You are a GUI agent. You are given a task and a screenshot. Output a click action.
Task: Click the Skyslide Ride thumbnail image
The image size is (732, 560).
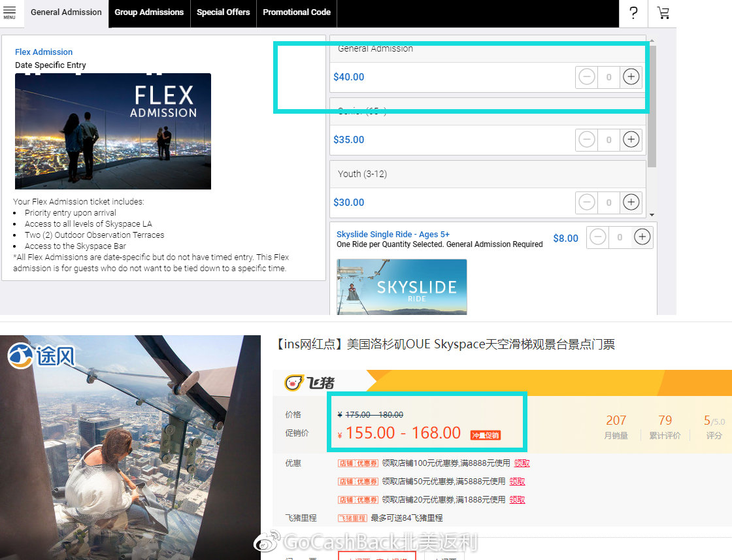tap(401, 287)
